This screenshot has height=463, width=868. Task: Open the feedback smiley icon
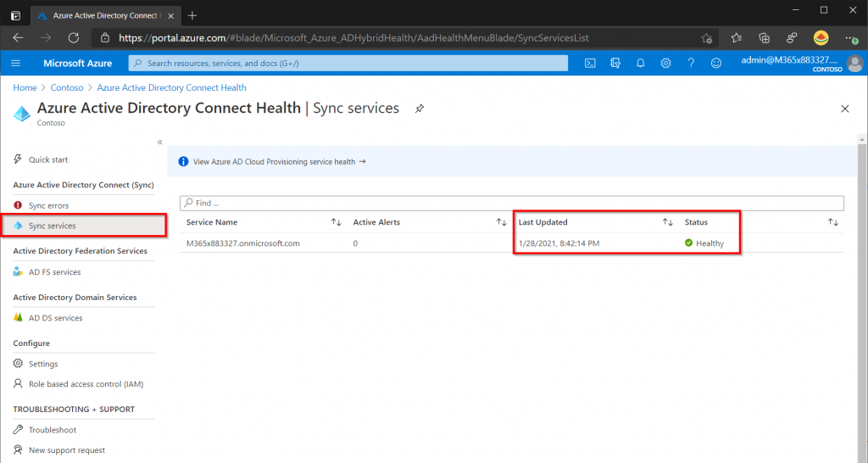coord(716,63)
